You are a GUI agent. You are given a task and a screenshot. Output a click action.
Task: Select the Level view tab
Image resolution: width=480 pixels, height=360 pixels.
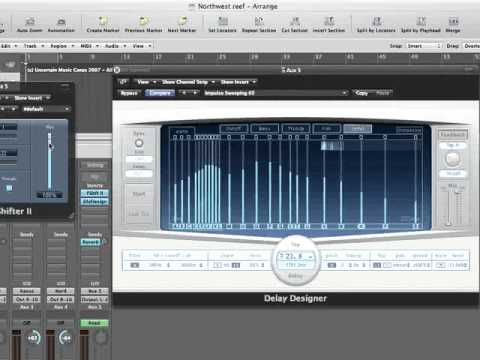(x=357, y=128)
